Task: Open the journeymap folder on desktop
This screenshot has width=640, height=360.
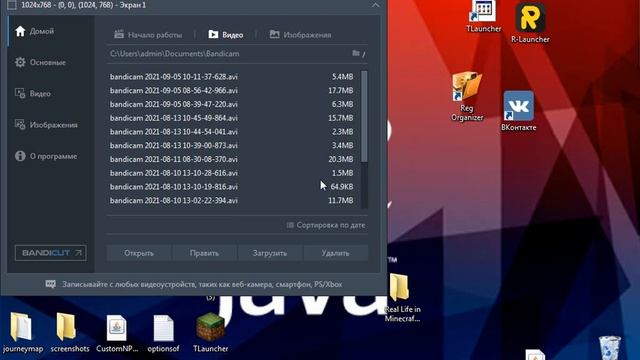Action: 22,333
